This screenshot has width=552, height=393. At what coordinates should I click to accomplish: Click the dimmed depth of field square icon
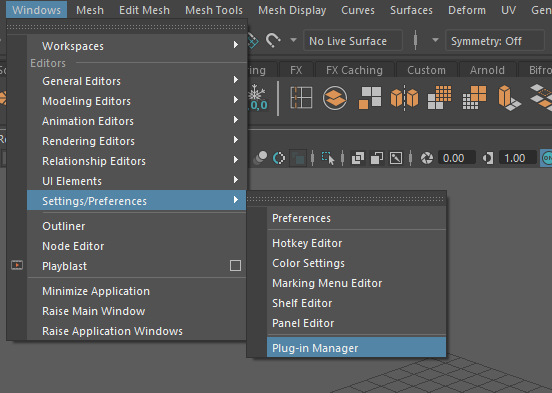298,158
